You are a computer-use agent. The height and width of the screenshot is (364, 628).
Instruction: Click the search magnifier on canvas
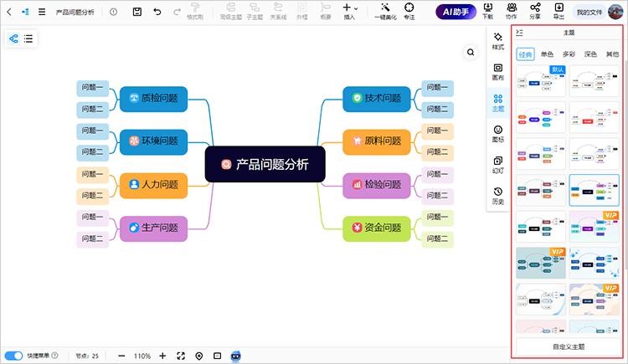click(x=471, y=53)
